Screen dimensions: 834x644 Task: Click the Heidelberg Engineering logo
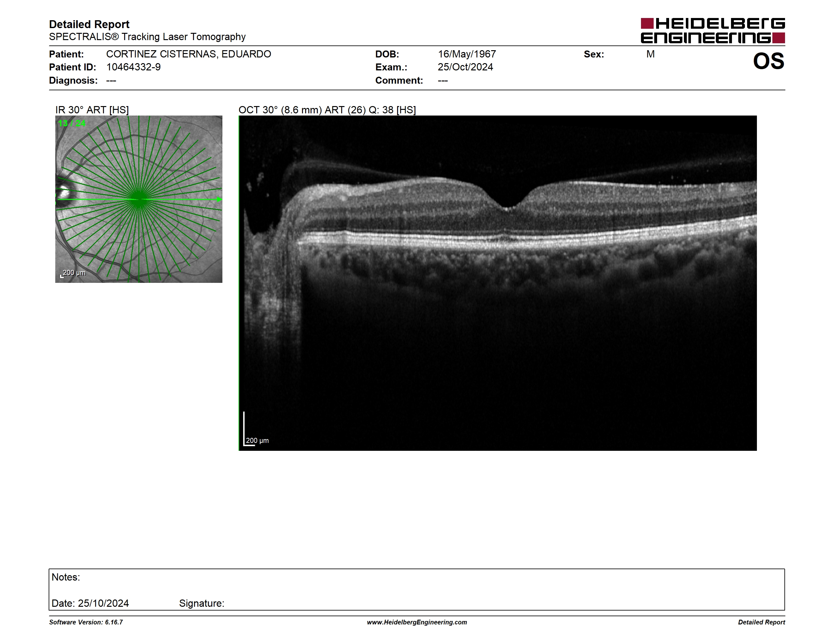713,31
